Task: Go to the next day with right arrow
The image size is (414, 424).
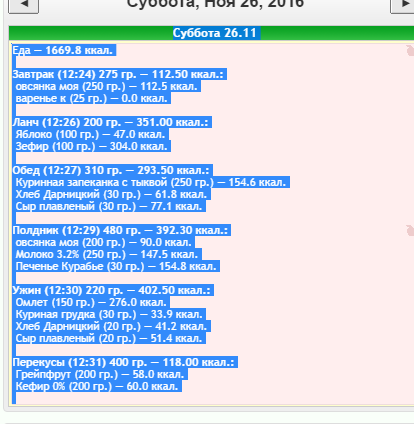Action: [x=403, y=5]
